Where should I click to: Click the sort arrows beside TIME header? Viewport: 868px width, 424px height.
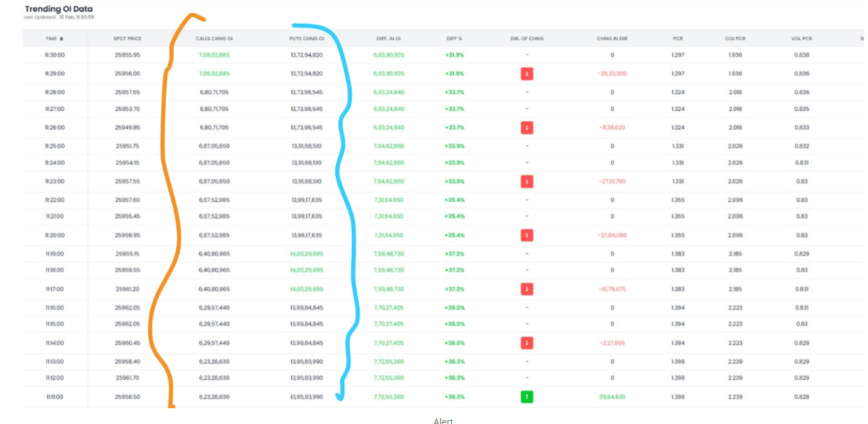click(62, 39)
